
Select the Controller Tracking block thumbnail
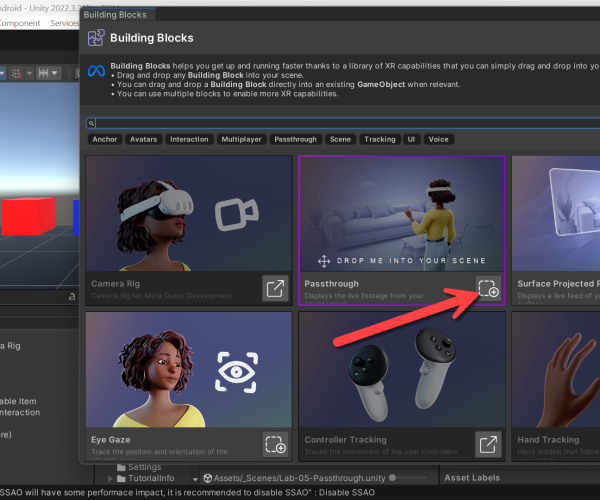(402, 370)
